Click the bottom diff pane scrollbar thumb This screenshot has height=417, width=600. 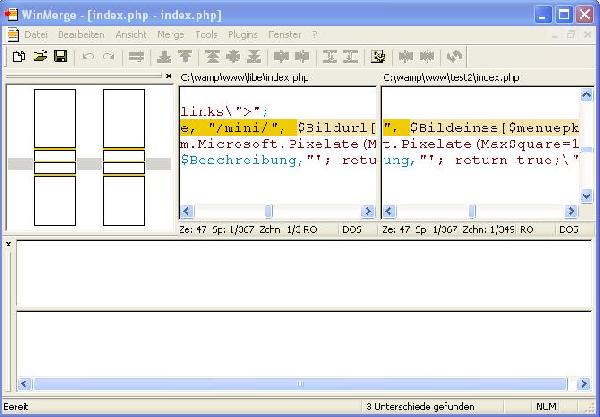(x=300, y=384)
